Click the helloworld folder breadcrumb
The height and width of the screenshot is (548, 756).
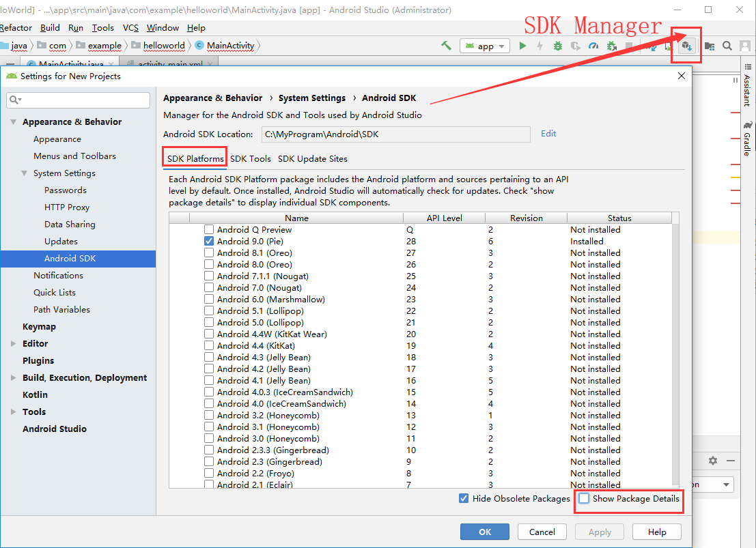point(158,45)
